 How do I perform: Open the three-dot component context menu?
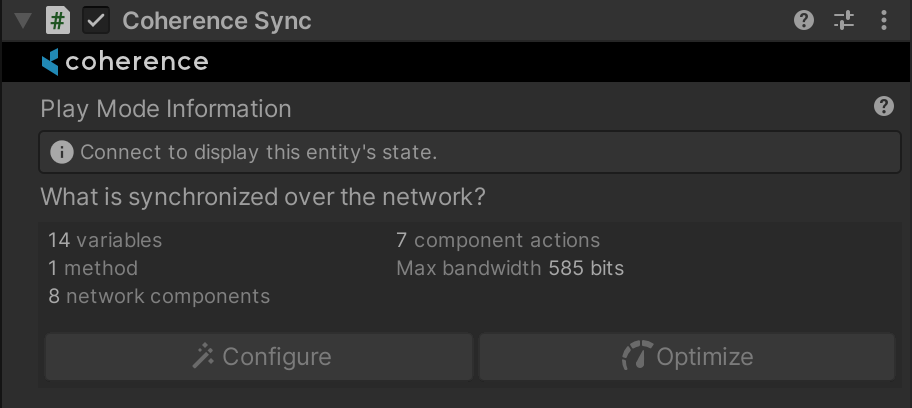click(x=883, y=20)
